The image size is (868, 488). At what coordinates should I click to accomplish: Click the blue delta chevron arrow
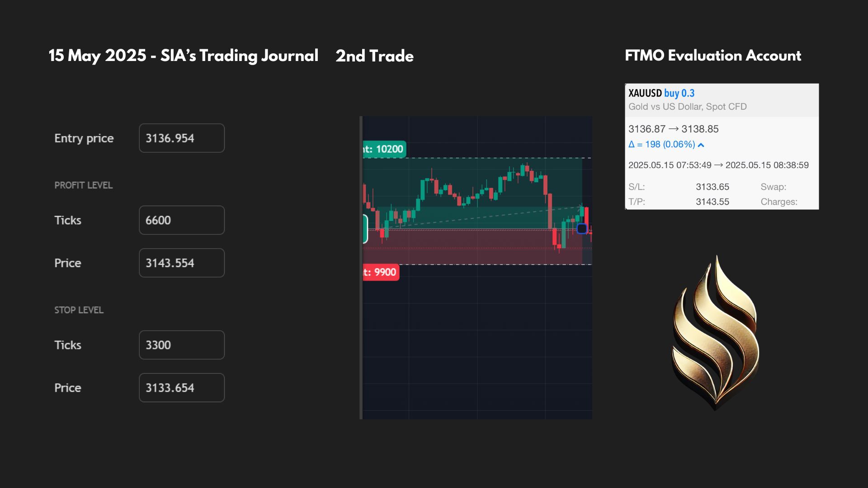click(x=701, y=145)
